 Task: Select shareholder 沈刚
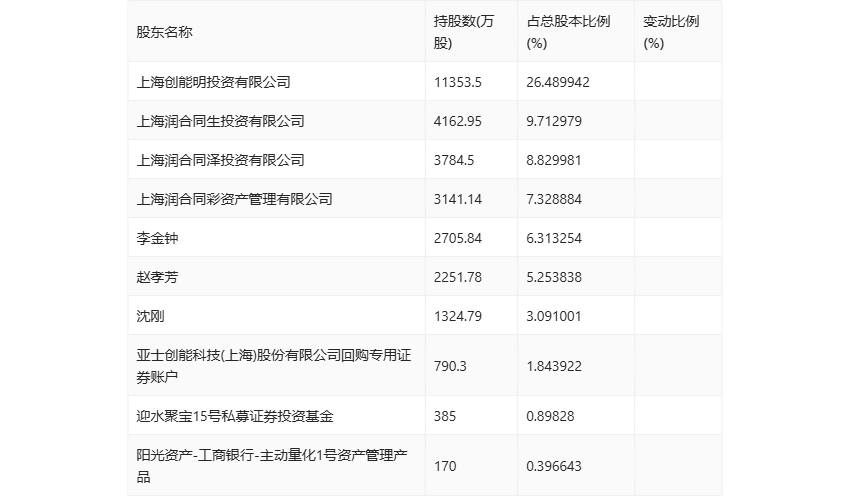(150, 316)
